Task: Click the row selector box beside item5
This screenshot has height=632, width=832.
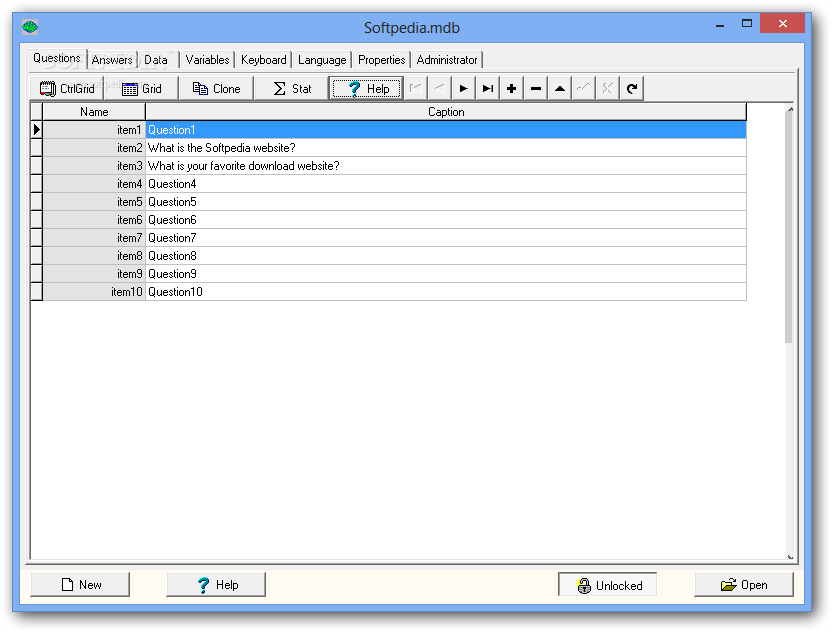Action: pyautogui.click(x=37, y=202)
